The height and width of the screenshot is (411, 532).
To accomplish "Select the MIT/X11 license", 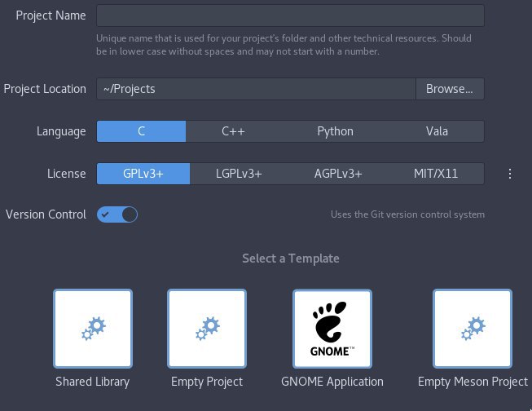I will (x=437, y=174).
